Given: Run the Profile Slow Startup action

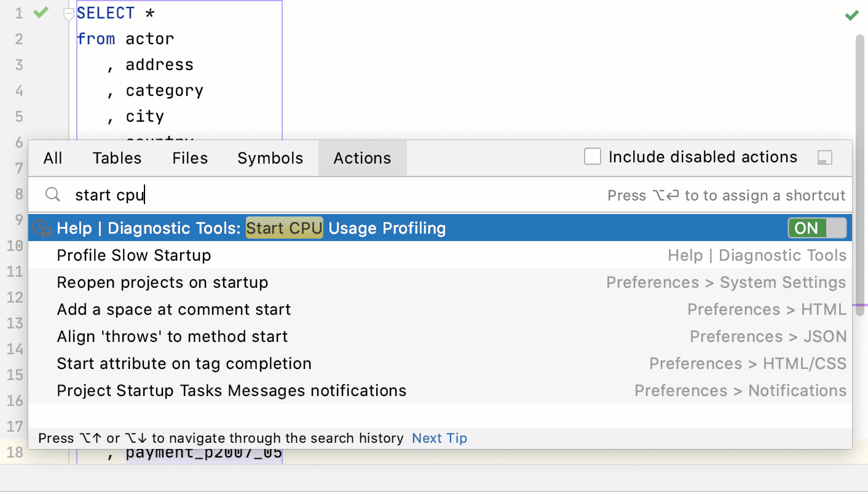Looking at the screenshot, I should (x=133, y=255).
